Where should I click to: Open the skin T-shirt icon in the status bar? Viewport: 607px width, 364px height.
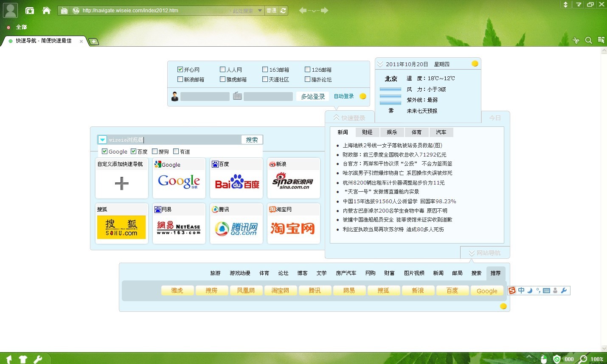point(23,359)
